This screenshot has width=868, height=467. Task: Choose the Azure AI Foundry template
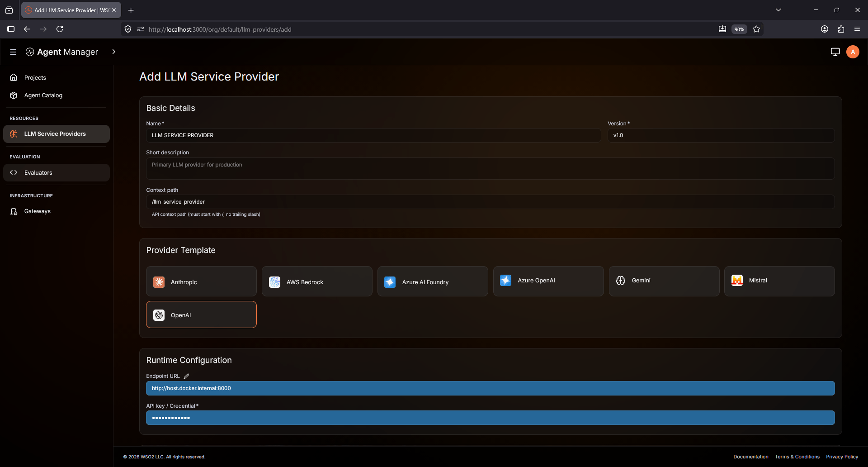(433, 281)
